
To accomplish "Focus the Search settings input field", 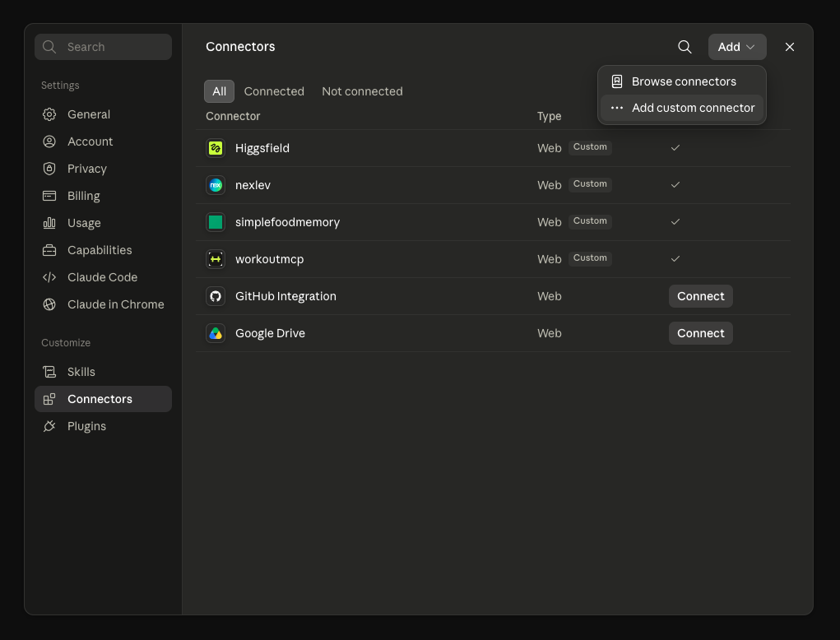I will tap(103, 47).
